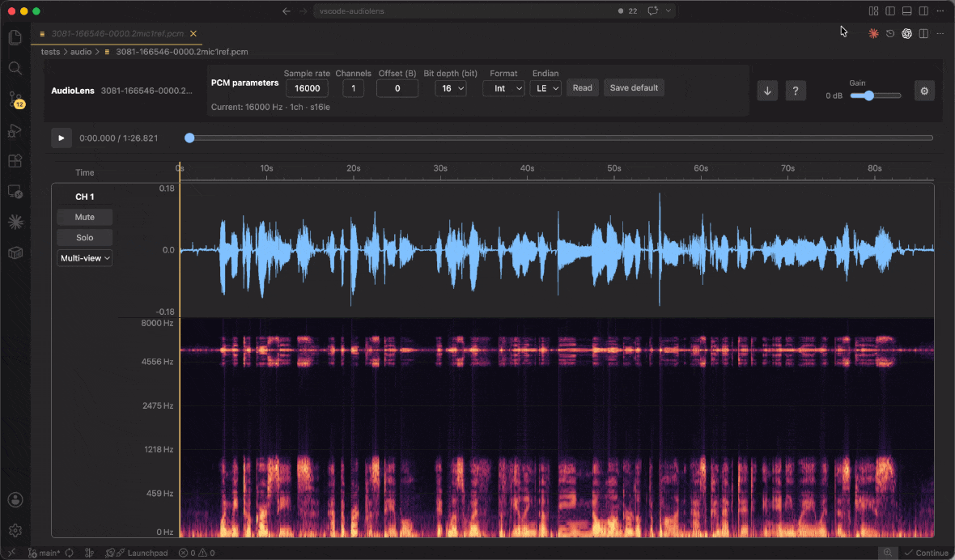The height and width of the screenshot is (560, 955).
Task: Mute channel CH 1
Action: [85, 217]
